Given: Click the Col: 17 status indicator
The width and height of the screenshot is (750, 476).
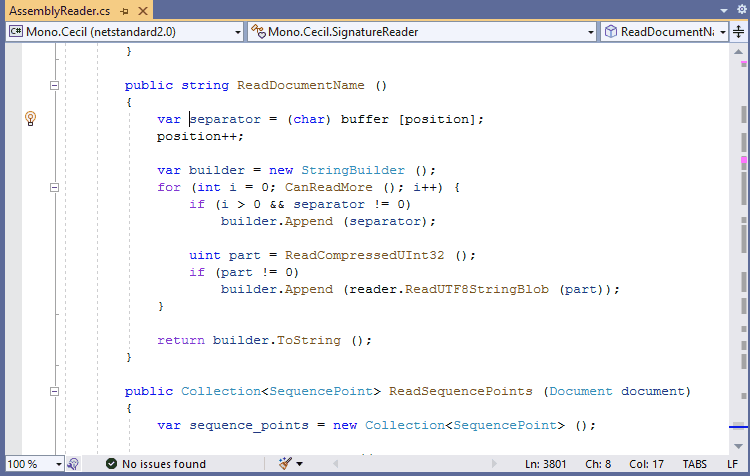Looking at the screenshot, I should (646, 464).
